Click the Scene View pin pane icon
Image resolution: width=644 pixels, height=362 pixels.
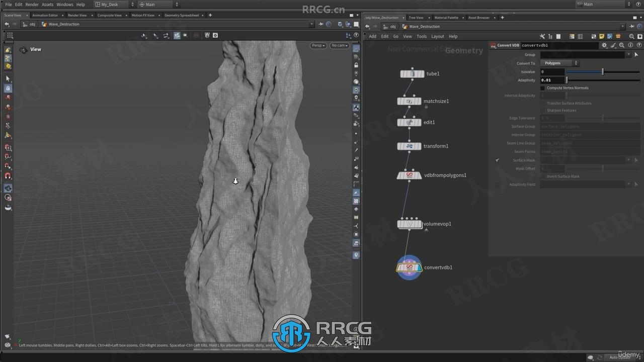(320, 24)
